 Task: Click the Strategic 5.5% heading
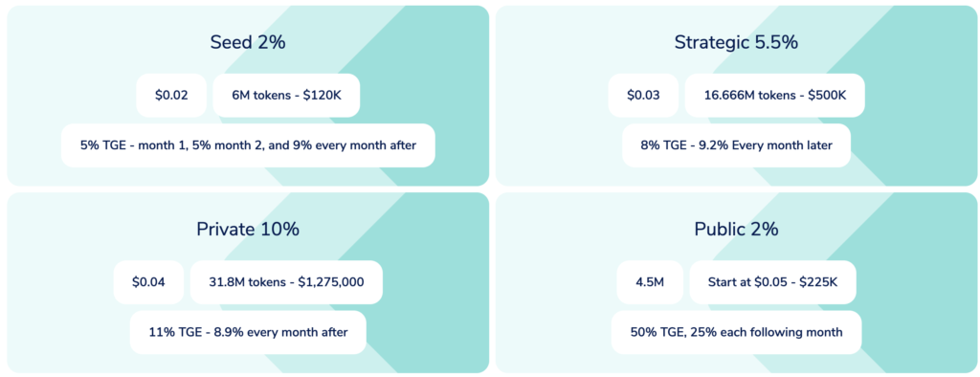point(736,42)
